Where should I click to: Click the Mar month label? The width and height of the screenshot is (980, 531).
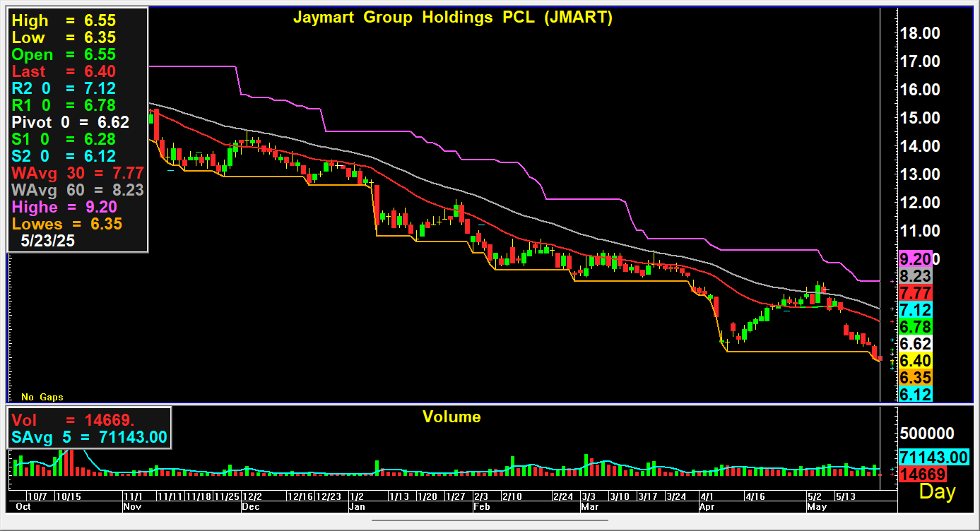589,507
